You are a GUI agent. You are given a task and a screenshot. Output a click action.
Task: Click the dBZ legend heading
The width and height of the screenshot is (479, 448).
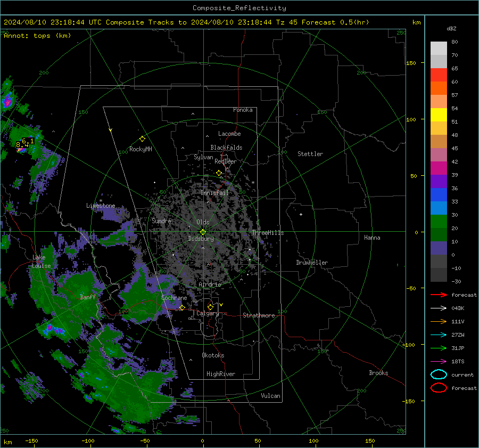451,29
